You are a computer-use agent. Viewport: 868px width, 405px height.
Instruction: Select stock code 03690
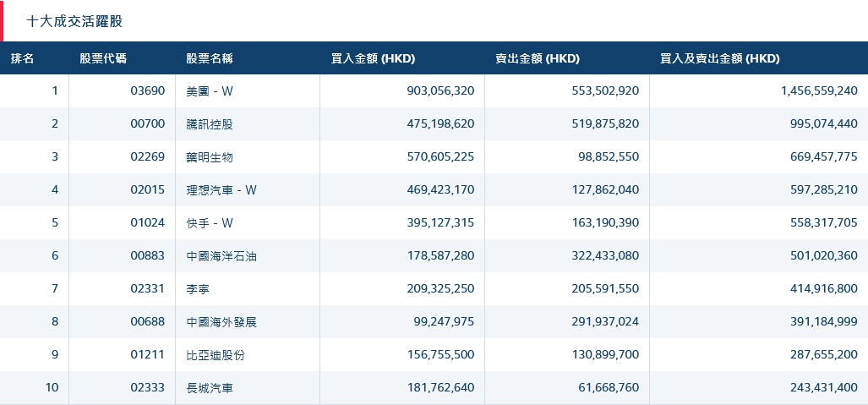pyautogui.click(x=148, y=90)
